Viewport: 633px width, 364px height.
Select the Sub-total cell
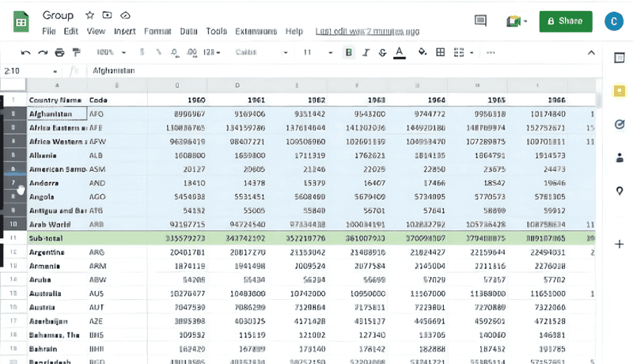click(x=57, y=238)
